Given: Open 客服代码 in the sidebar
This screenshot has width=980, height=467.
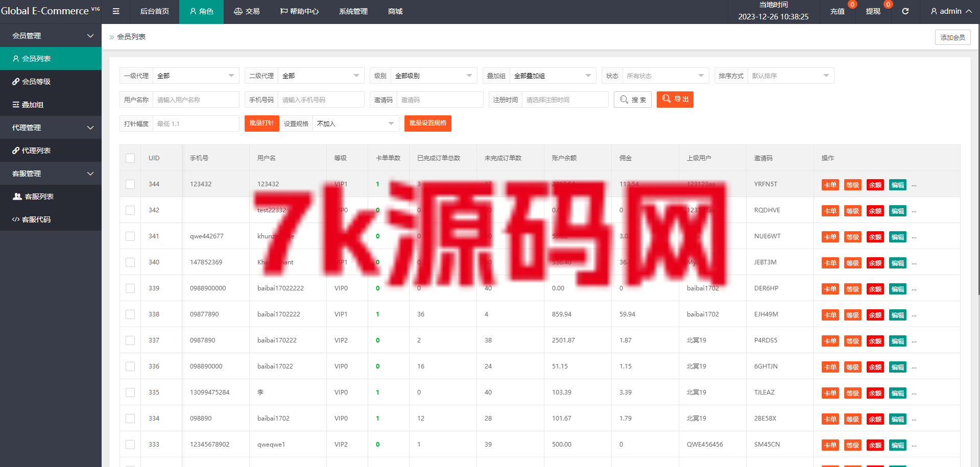Looking at the screenshot, I should [51, 219].
